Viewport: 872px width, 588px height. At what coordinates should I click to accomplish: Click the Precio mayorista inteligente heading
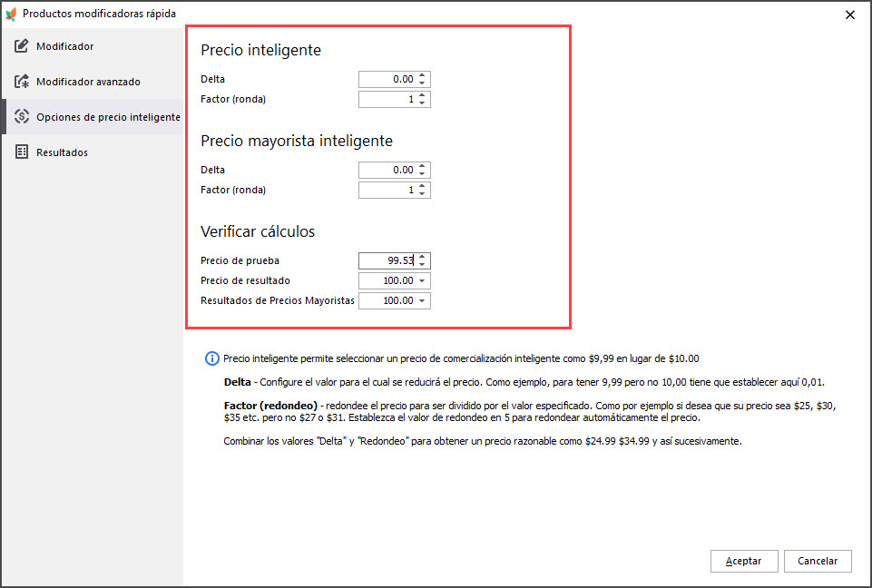[297, 141]
